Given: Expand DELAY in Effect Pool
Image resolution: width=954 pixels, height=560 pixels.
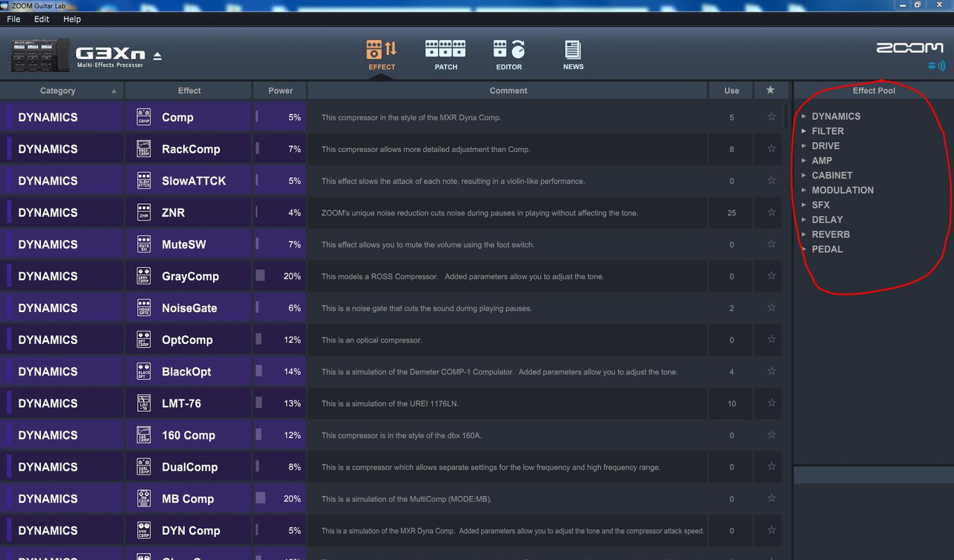Looking at the screenshot, I should click(804, 220).
